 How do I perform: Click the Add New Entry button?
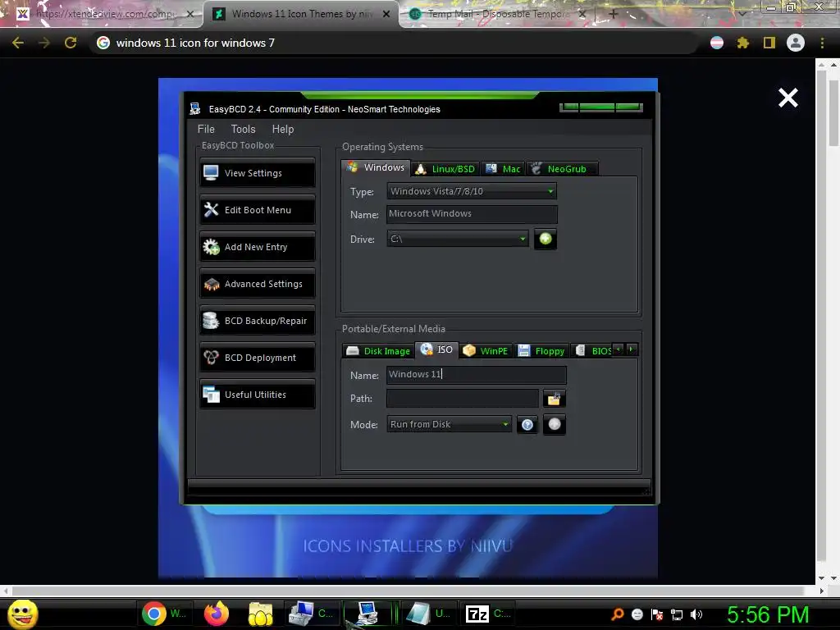point(258,247)
